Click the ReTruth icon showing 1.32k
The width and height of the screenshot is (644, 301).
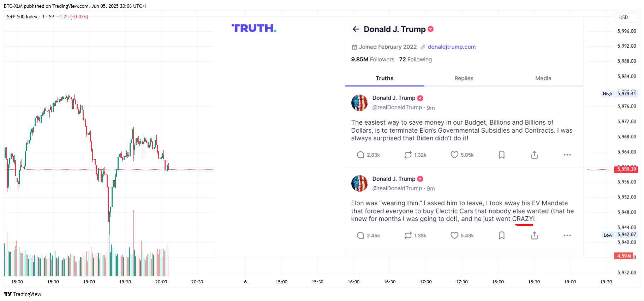tap(408, 155)
